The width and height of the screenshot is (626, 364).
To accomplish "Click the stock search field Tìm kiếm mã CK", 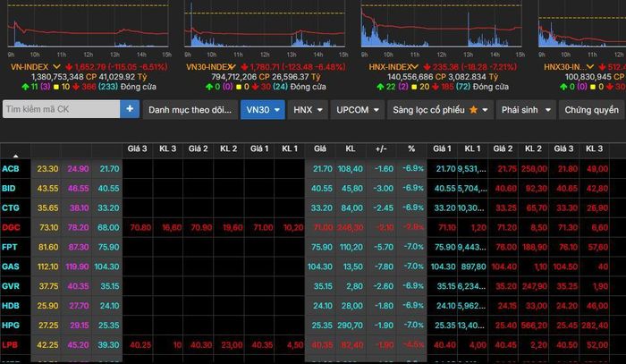I will 61,109.
